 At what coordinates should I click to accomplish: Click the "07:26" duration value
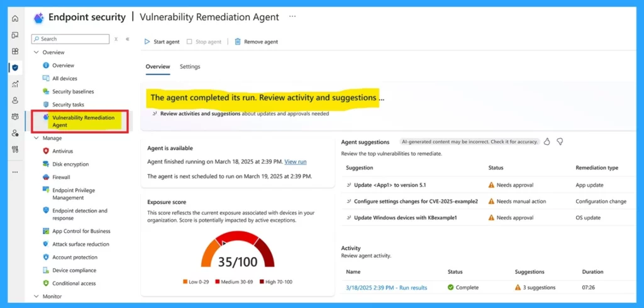[588, 287]
